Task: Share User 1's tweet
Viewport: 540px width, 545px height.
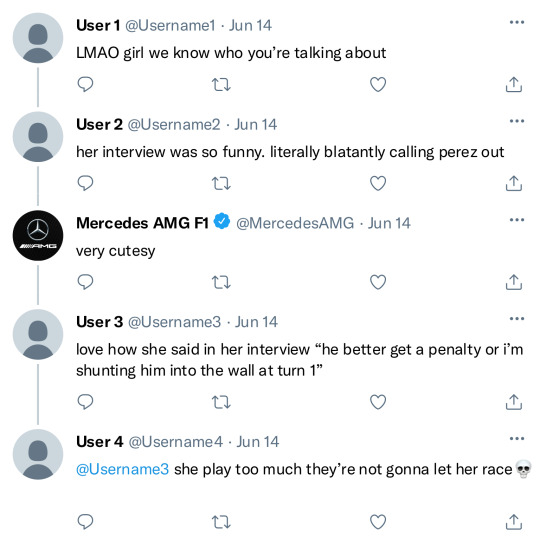Action: [514, 84]
